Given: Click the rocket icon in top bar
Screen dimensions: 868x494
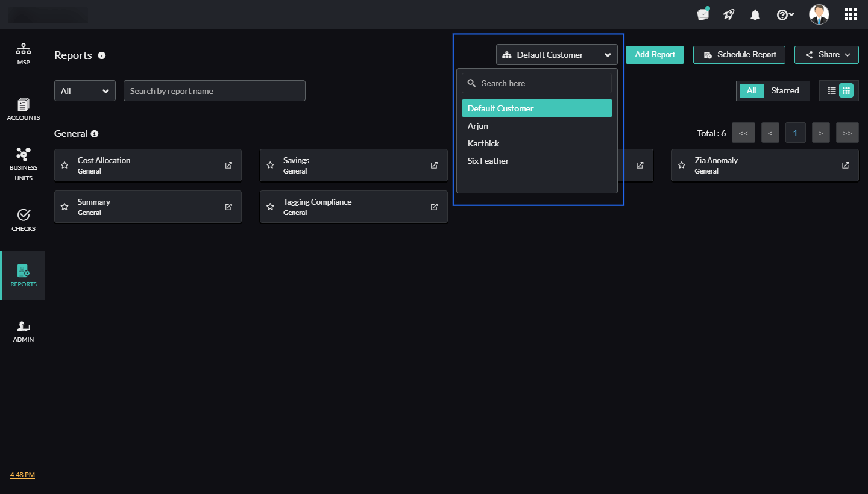Looking at the screenshot, I should click(729, 15).
